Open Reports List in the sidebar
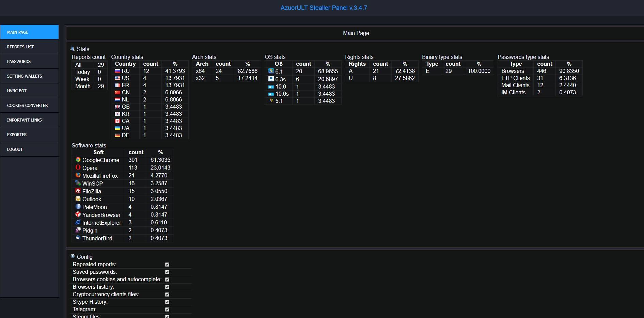This screenshot has height=318, width=644. 29,47
